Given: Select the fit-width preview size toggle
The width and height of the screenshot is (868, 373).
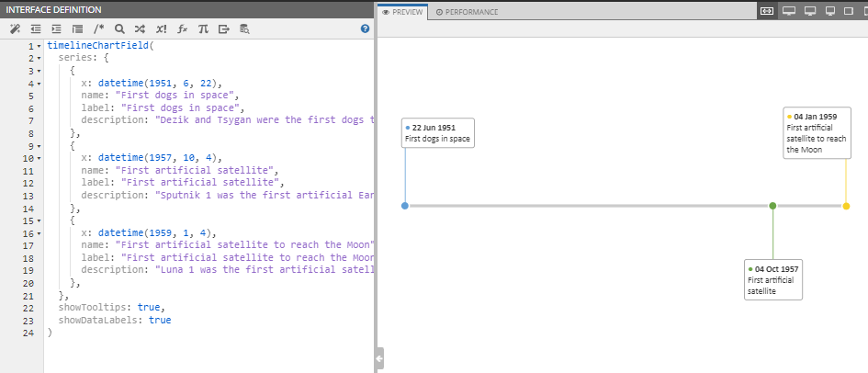Looking at the screenshot, I should (766, 11).
